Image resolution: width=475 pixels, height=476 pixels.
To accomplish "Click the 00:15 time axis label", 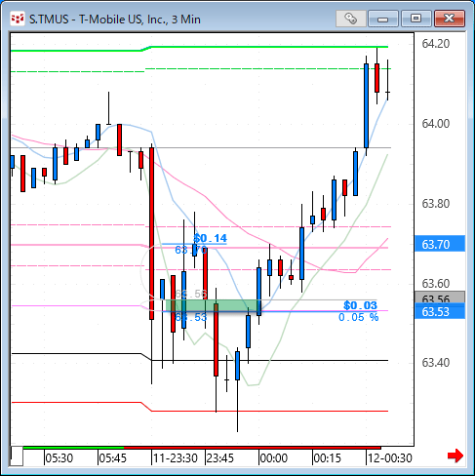I will (x=328, y=458).
